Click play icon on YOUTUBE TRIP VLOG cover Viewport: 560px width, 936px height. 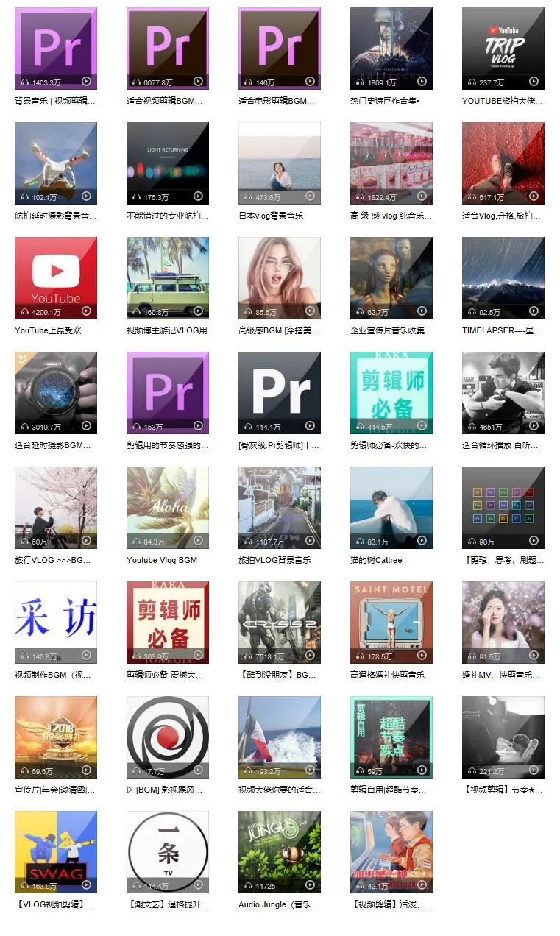pos(534,82)
